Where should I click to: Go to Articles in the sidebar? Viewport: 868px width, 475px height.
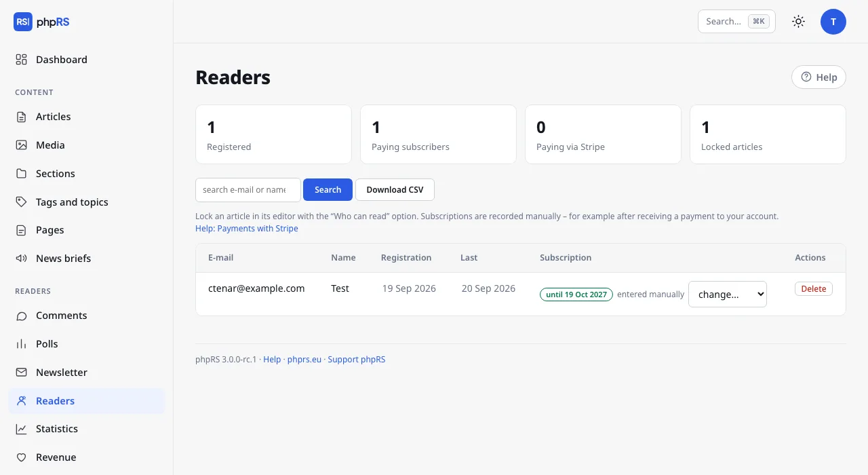point(87,117)
